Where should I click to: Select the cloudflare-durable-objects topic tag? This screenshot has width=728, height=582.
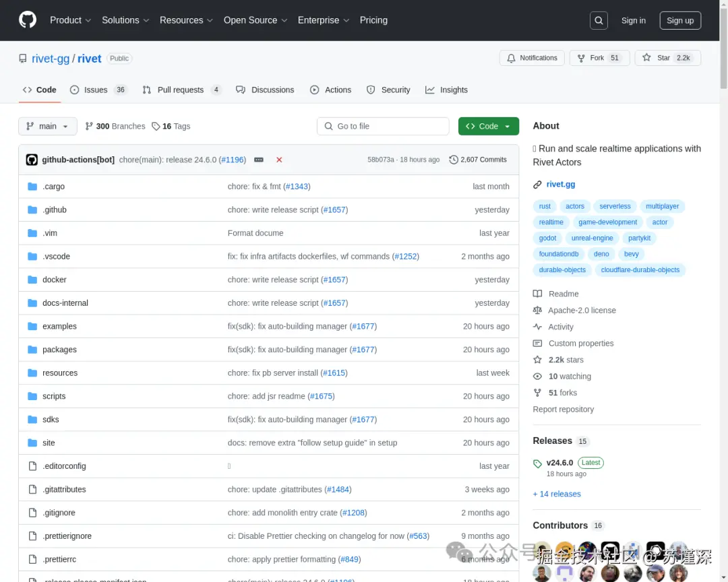click(640, 270)
